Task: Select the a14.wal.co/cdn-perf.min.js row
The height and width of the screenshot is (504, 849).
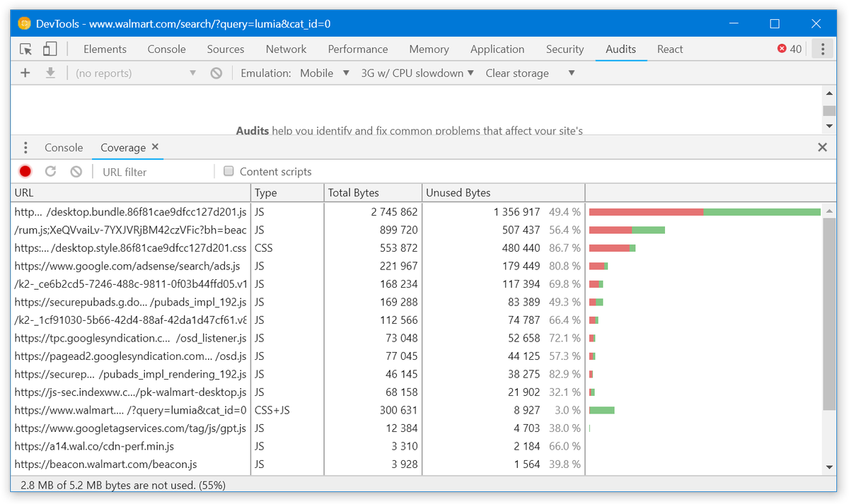Action: (417, 446)
